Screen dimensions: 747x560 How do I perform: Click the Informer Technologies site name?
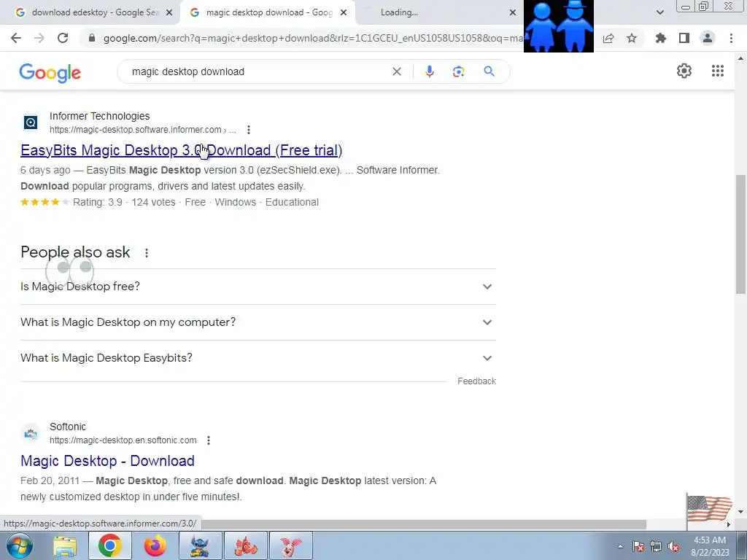coord(99,116)
